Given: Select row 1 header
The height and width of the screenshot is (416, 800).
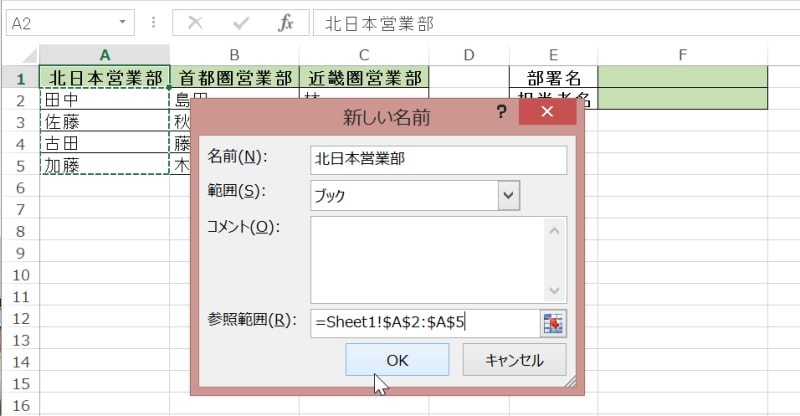Looking at the screenshot, I should [x=20, y=79].
